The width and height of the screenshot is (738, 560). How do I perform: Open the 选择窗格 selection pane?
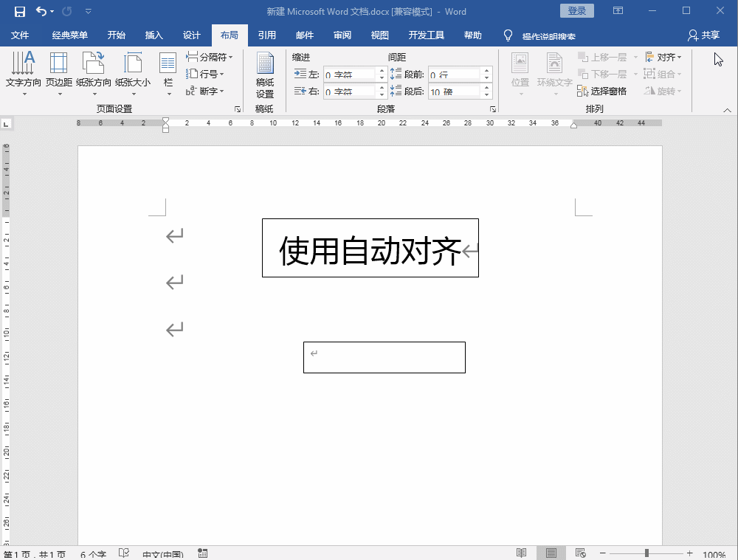pyautogui.click(x=602, y=91)
